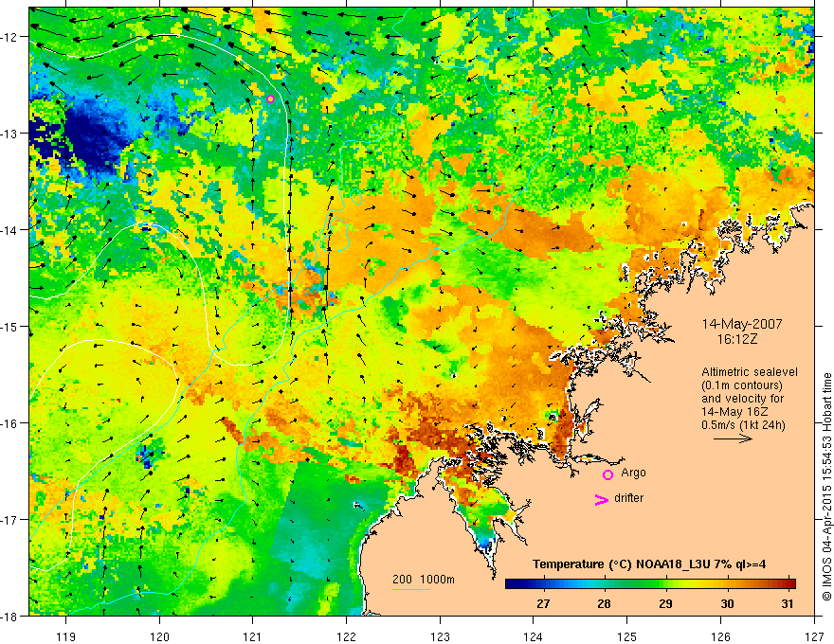Click the latitude axis label '-13'
Image resolution: width=834 pixels, height=644 pixels.
coord(9,134)
